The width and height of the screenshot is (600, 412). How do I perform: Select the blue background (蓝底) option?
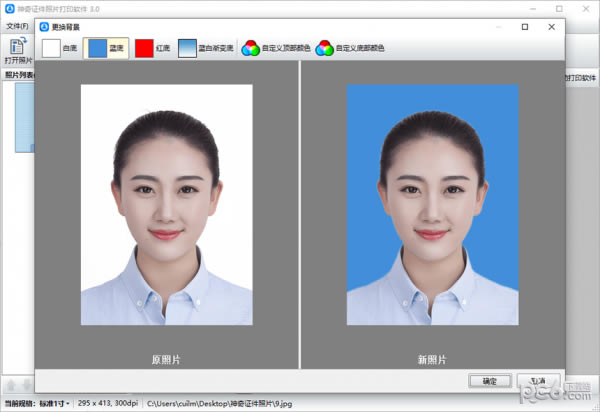click(x=105, y=48)
